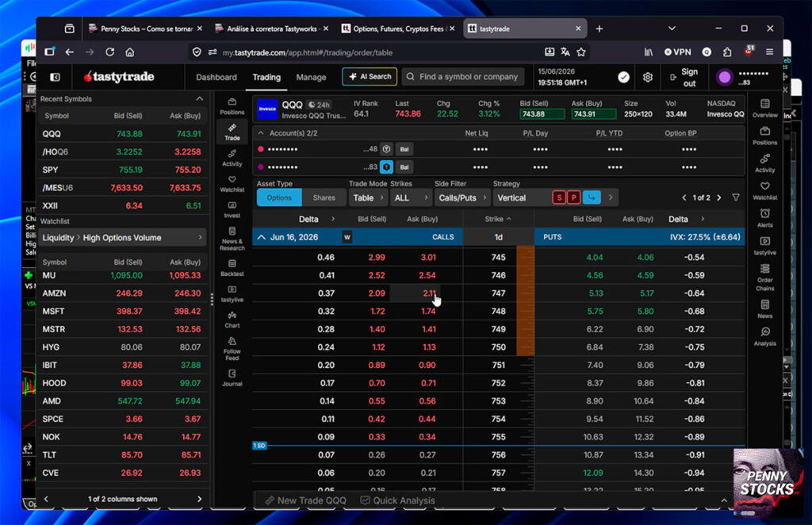Collapse the Recent Symbols panel

click(x=199, y=99)
